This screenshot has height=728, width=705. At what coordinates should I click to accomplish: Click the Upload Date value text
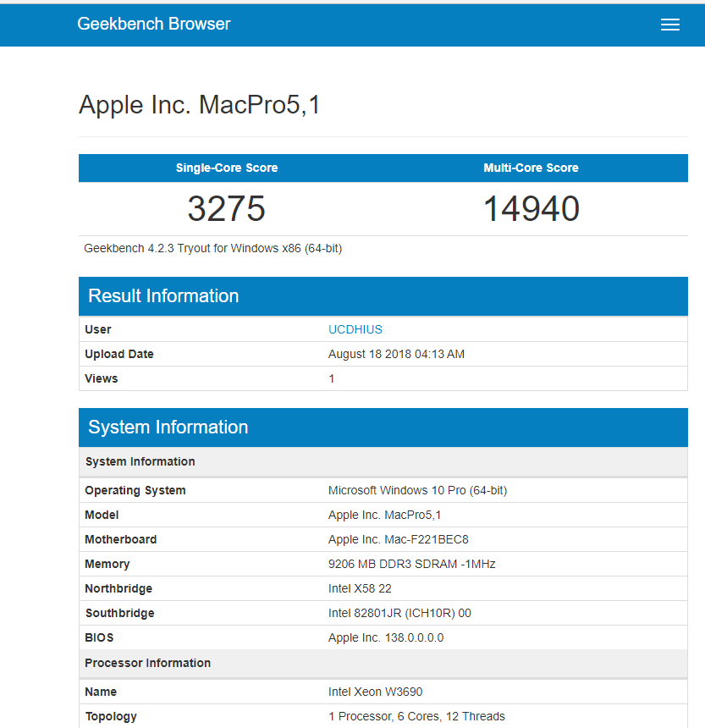pyautogui.click(x=396, y=354)
